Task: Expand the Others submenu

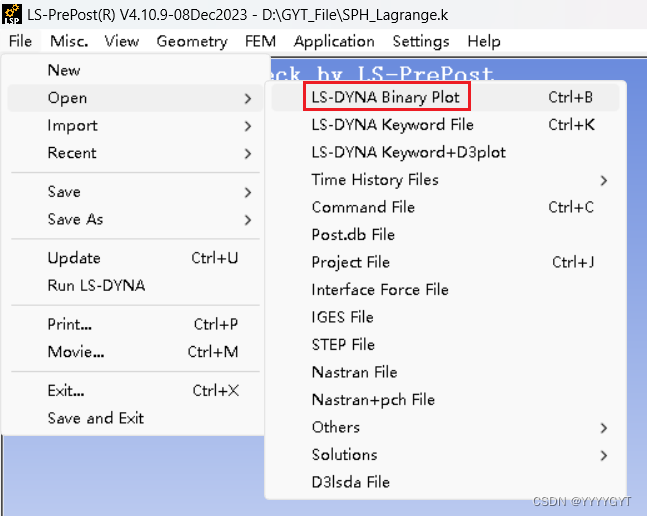Action: click(x=446, y=427)
